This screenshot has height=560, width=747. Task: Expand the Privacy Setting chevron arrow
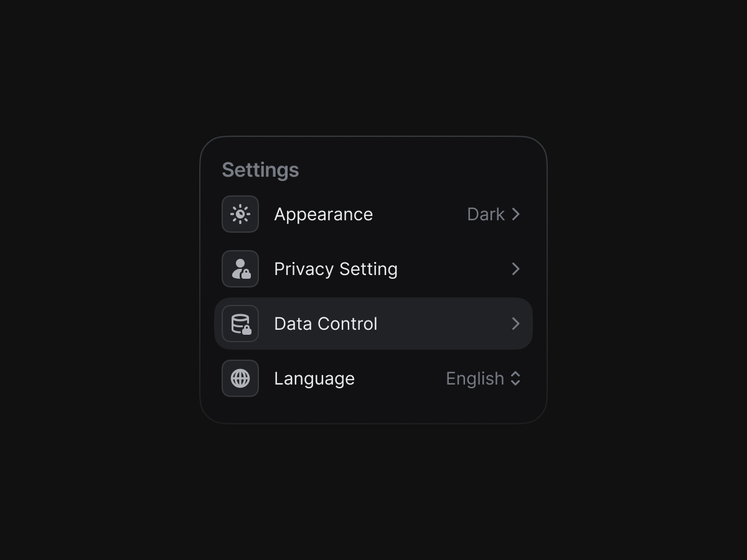(x=515, y=269)
